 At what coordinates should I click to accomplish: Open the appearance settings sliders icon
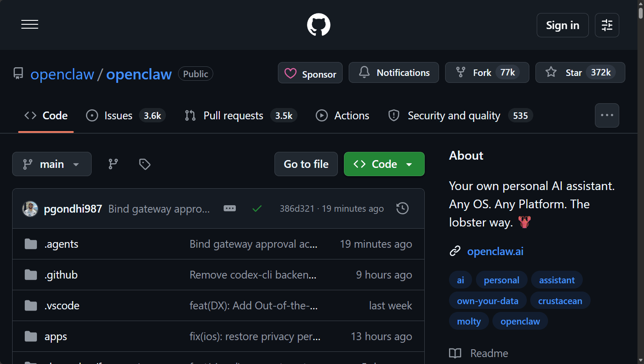tap(607, 25)
